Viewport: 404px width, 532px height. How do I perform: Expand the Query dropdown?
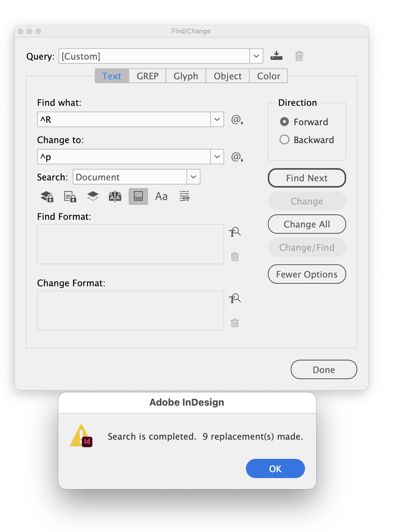[256, 56]
